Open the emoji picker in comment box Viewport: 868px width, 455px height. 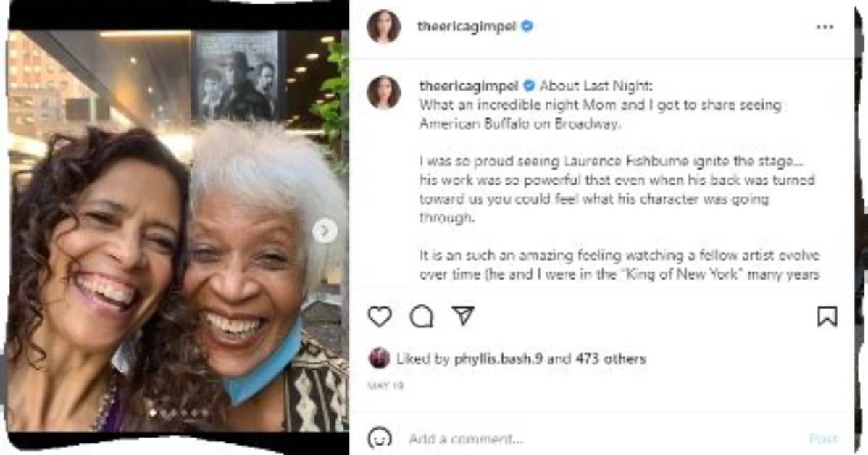(x=380, y=438)
